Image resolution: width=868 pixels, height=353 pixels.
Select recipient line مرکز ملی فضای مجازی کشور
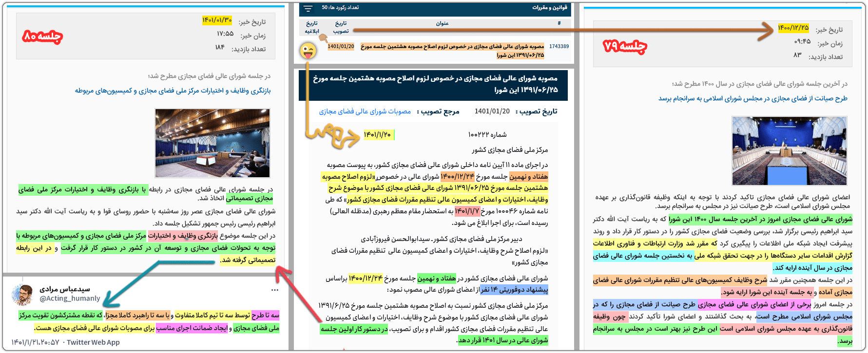coord(510,149)
